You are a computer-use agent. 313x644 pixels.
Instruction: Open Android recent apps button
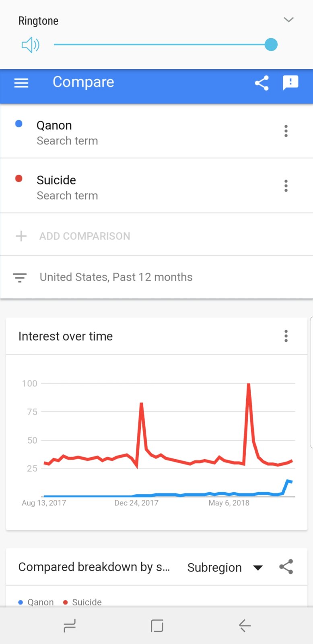tap(70, 626)
